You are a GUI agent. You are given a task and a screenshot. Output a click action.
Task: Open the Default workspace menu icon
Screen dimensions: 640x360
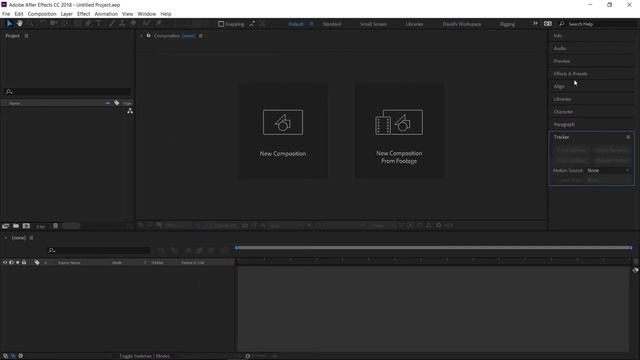tap(311, 24)
